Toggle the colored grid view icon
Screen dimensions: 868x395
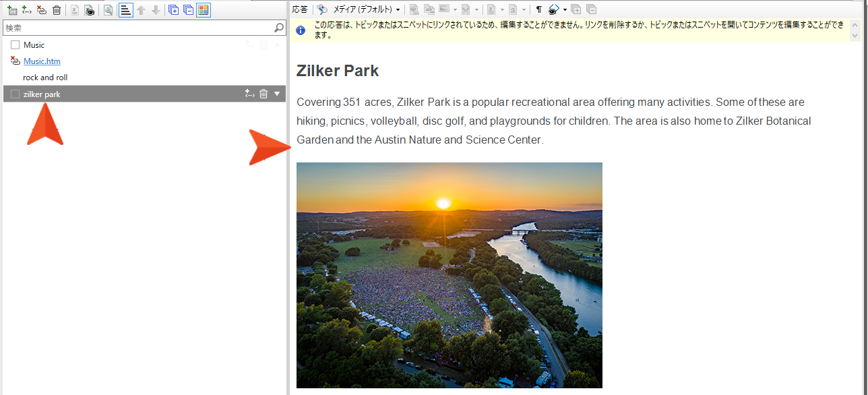click(203, 10)
